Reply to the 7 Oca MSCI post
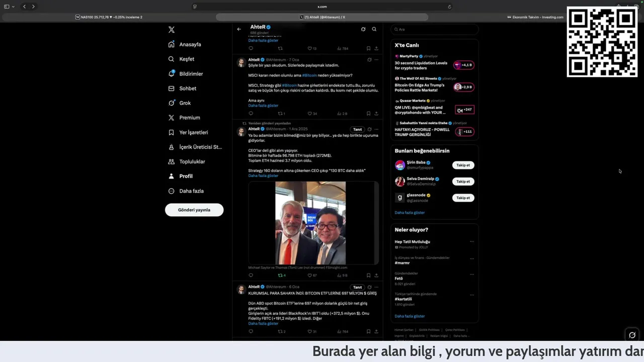Viewport: 644px width, 362px height. pyautogui.click(x=251, y=114)
